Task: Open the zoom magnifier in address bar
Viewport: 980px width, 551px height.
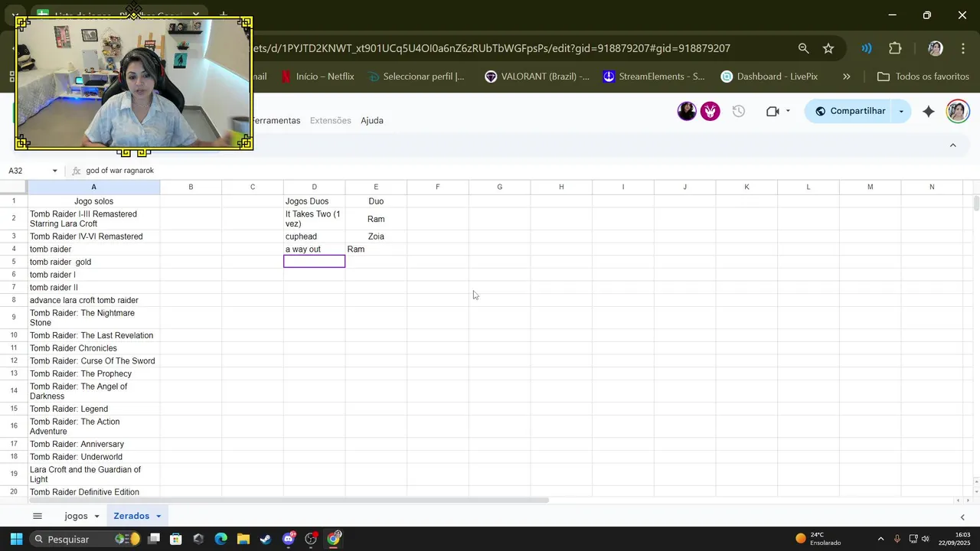Action: tap(803, 48)
